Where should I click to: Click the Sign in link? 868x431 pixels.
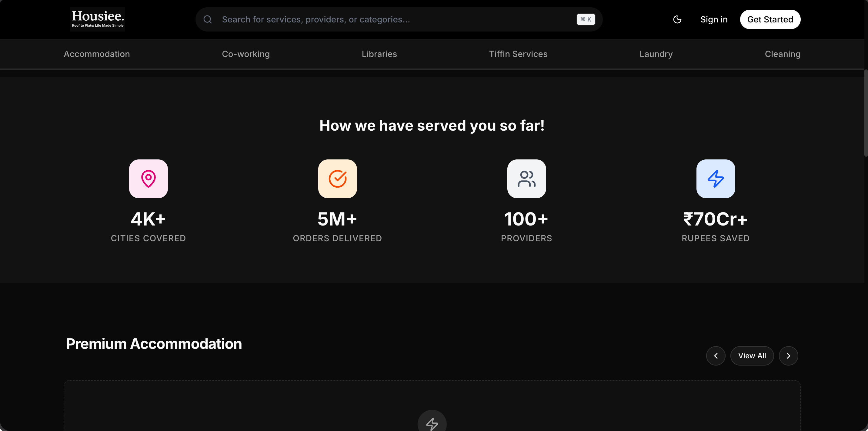(714, 19)
